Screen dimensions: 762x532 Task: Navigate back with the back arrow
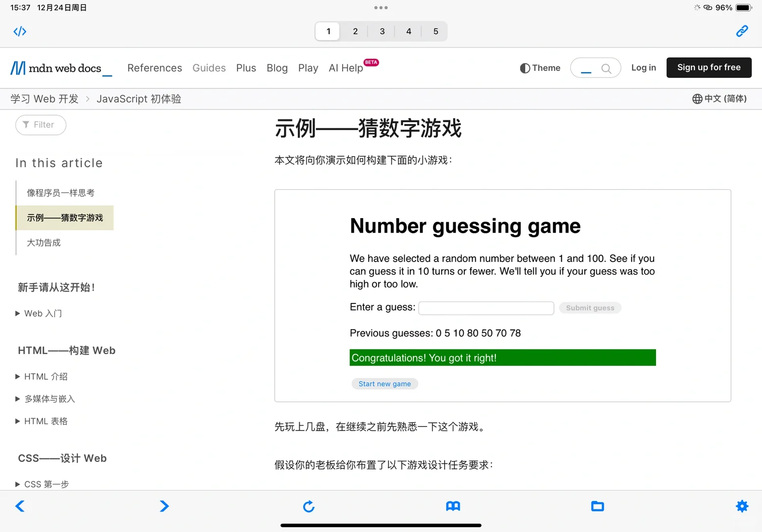pos(20,506)
